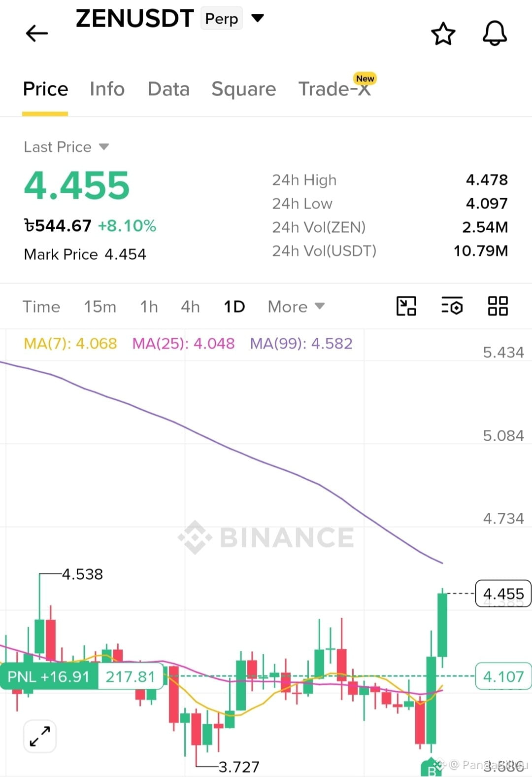Tap the MA(7): 4.068 indicator label
Viewport: 532px width, 777px height.
point(70,343)
